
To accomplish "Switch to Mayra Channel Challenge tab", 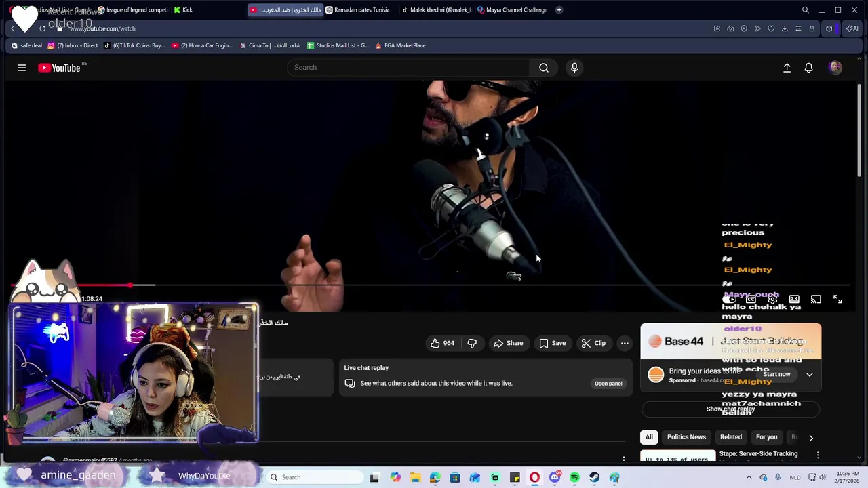I will (512, 10).
